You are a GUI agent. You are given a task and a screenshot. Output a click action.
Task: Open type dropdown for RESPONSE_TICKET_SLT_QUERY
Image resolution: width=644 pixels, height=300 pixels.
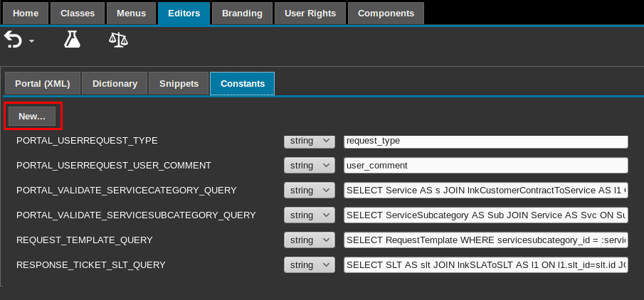309,265
